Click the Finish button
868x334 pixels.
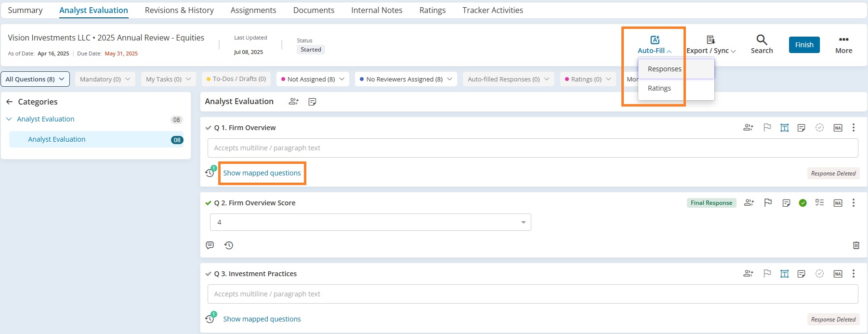[x=804, y=45]
